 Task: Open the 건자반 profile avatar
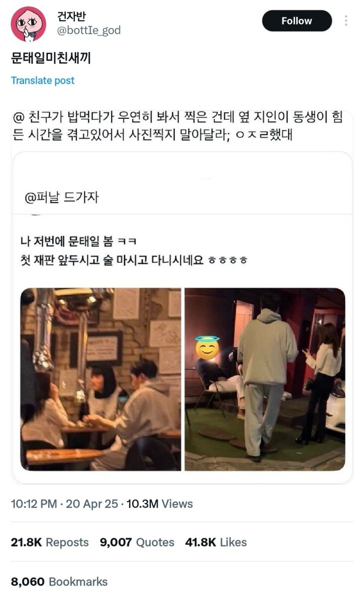pyautogui.click(x=28, y=24)
